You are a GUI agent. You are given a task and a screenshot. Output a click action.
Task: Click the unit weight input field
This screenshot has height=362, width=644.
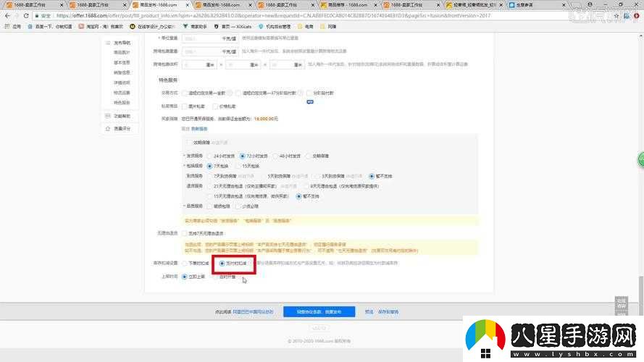click(x=200, y=38)
